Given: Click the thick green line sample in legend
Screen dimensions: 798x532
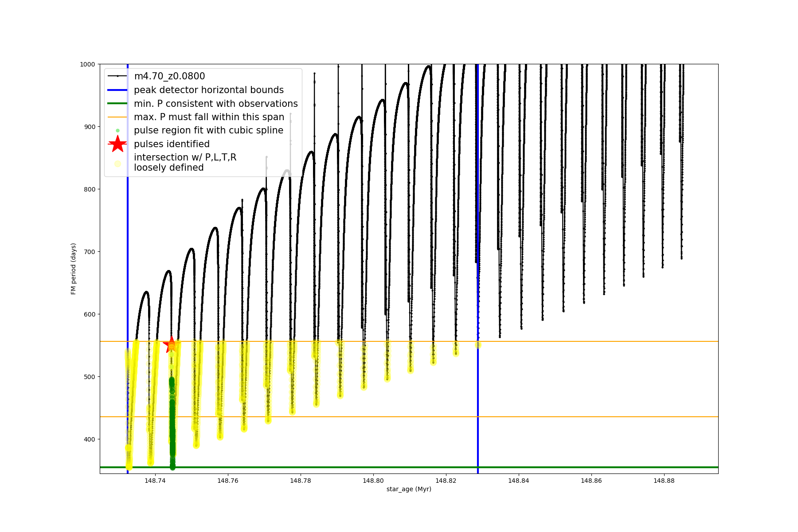Looking at the screenshot, I should point(117,103).
